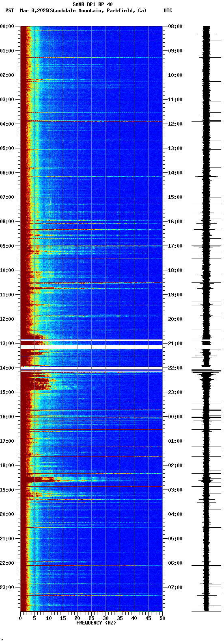224x644 pixels.
Task: Click the 'PST' header label
Action: (9, 11)
